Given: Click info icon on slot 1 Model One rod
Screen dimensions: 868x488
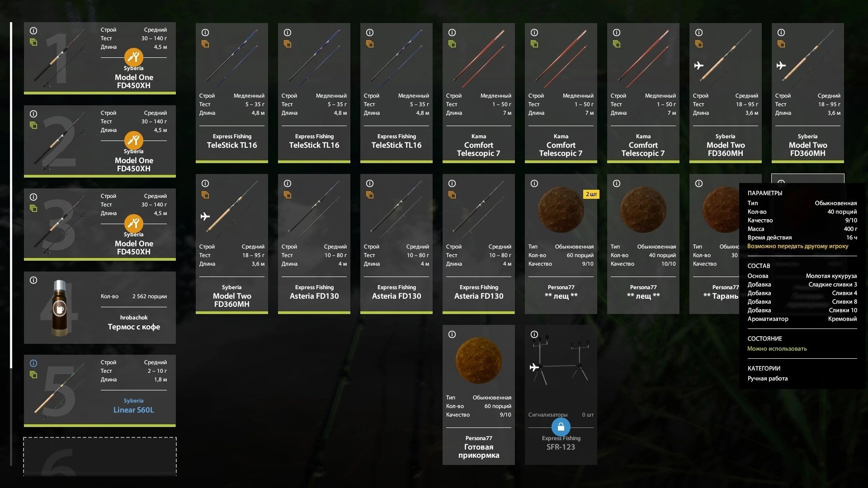Looking at the screenshot, I should coord(33,31).
